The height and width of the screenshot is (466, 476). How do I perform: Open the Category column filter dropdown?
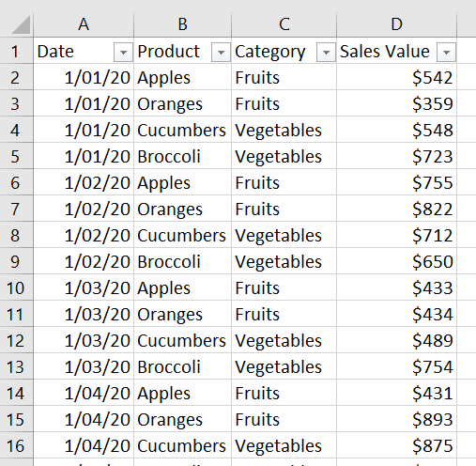coord(326,52)
